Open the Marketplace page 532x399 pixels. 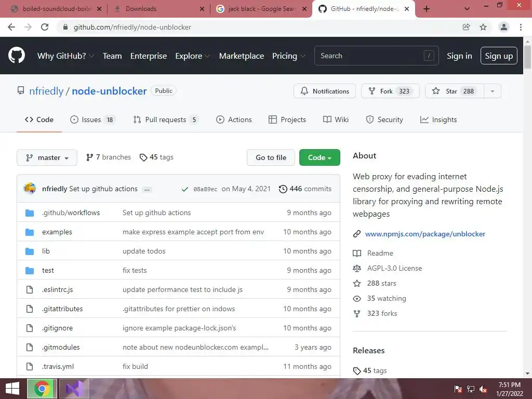(x=242, y=56)
